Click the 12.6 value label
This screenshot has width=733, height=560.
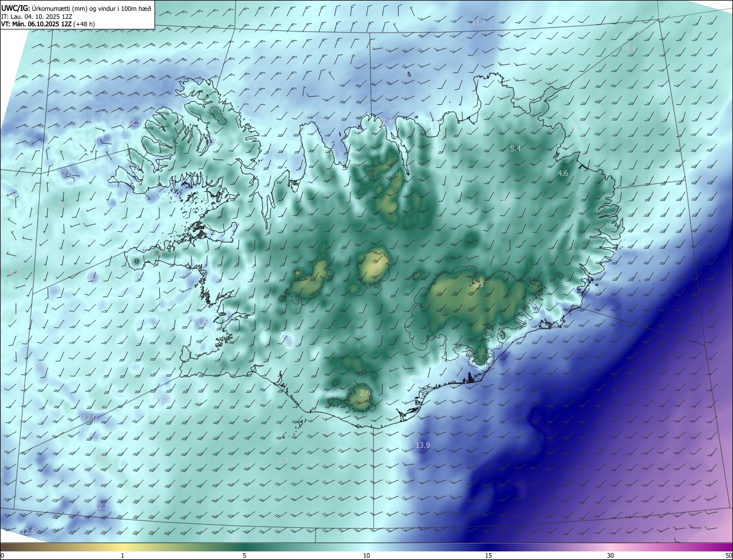point(27,532)
